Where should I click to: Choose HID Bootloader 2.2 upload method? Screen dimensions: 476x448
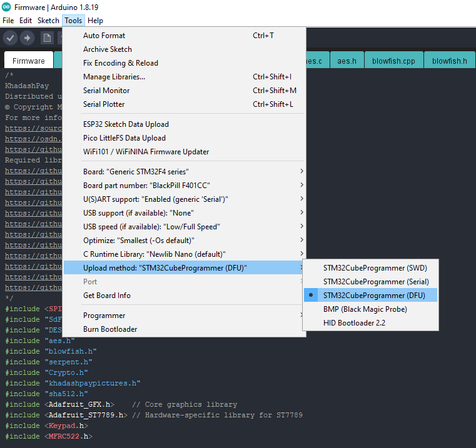point(370,323)
